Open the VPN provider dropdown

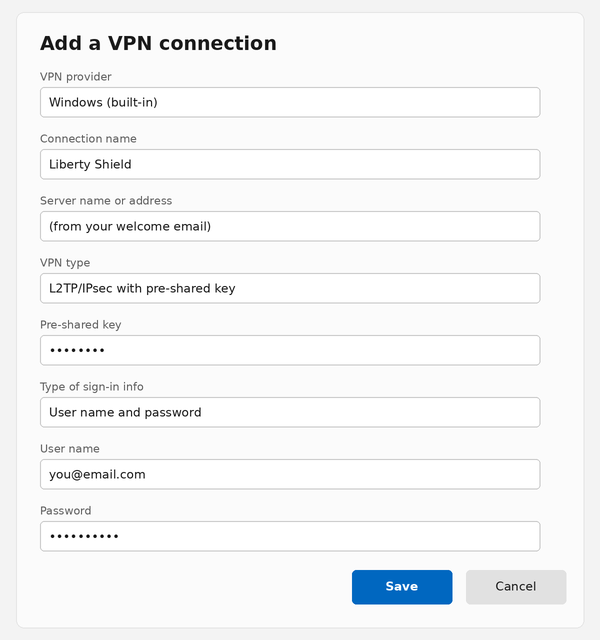[290, 102]
